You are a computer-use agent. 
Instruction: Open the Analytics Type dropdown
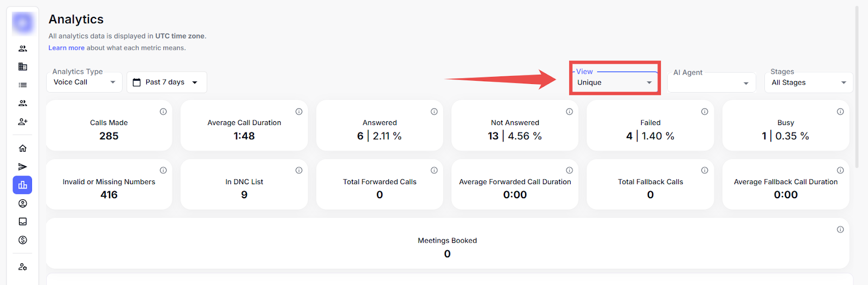[x=84, y=82]
